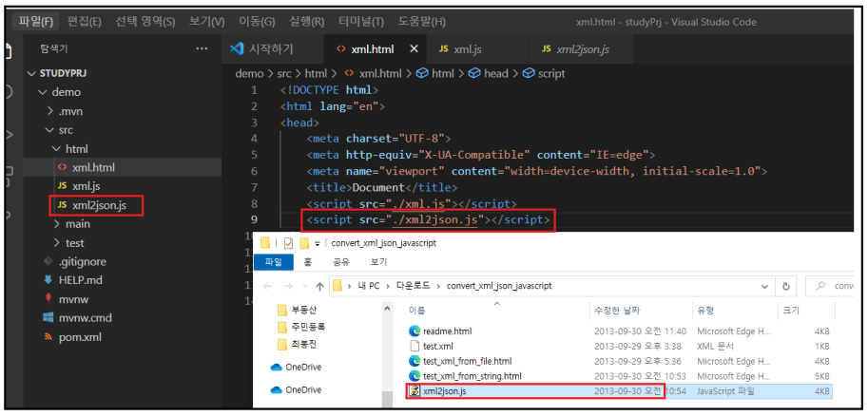Open the address bar history dropdown
The image size is (868, 416).
pyautogui.click(x=764, y=287)
